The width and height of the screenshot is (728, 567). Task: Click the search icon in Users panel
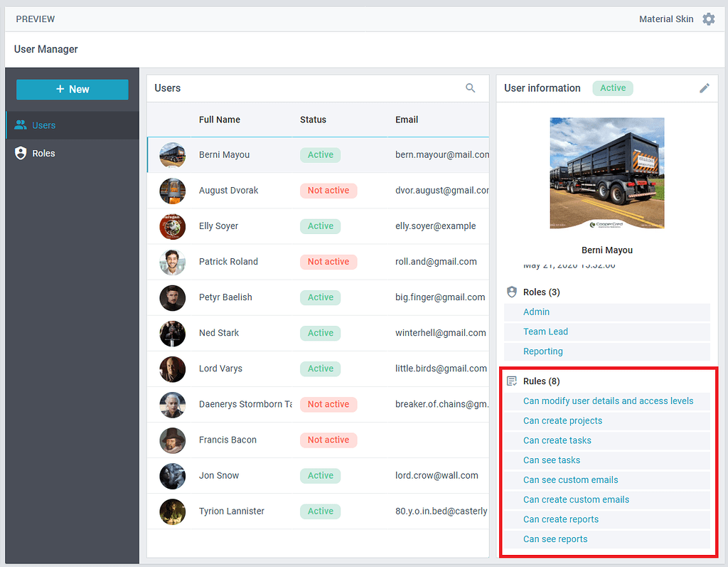tap(471, 88)
